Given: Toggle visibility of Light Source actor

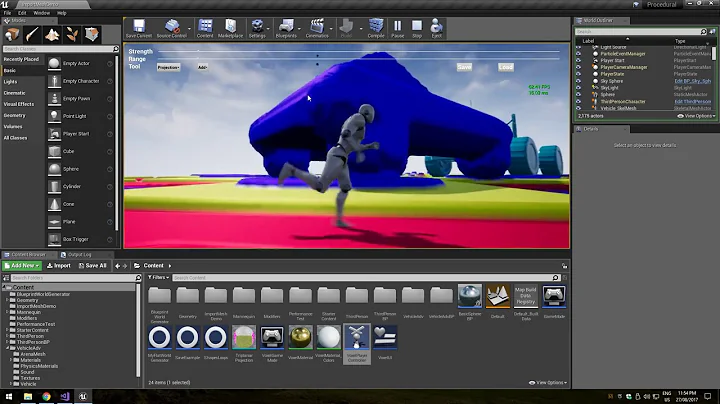Looking at the screenshot, I should [579, 47].
